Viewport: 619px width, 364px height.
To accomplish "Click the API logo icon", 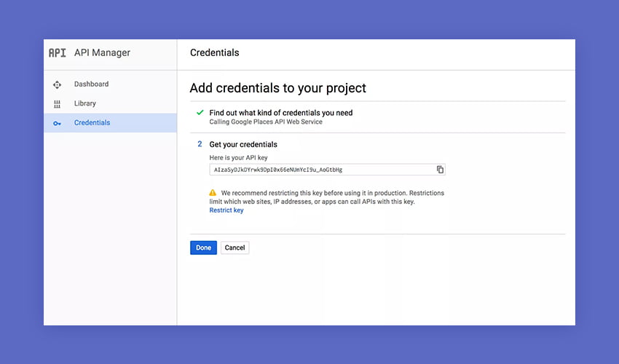I will tap(58, 53).
